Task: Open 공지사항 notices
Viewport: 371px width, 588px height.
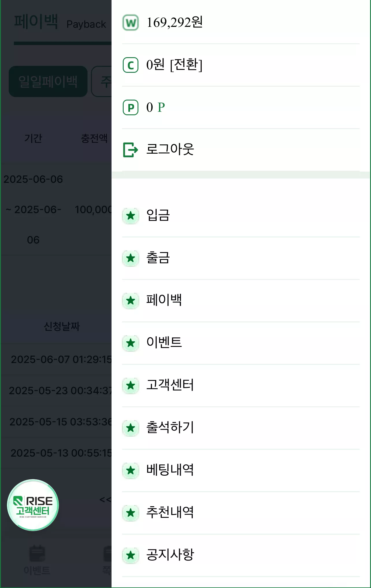Action: click(x=241, y=555)
